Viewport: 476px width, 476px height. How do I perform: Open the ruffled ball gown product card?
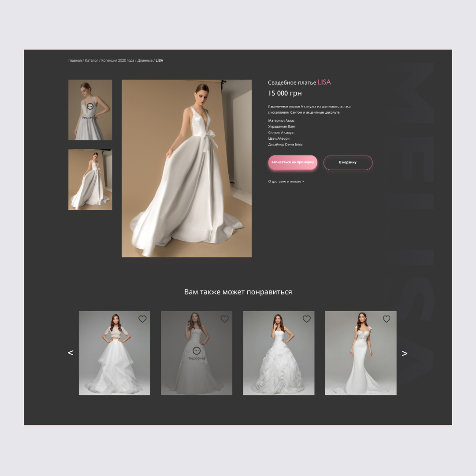pos(279,353)
